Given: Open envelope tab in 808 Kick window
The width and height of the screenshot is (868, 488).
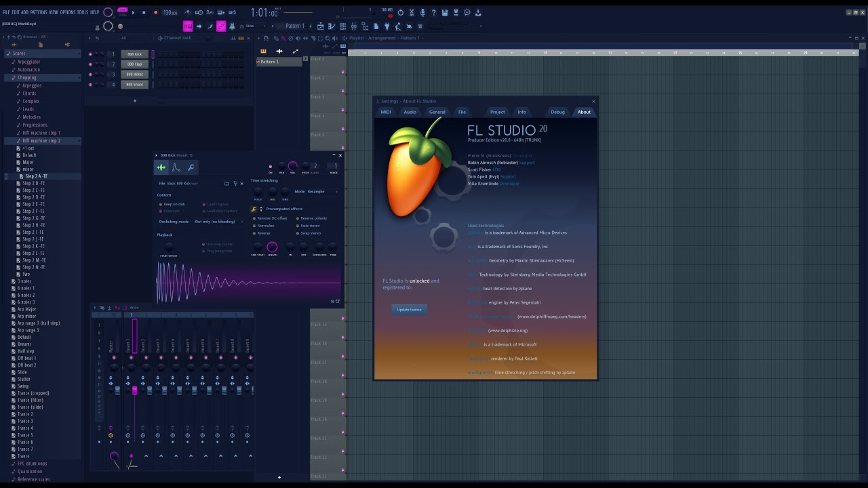Looking at the screenshot, I should pyautogui.click(x=176, y=167).
